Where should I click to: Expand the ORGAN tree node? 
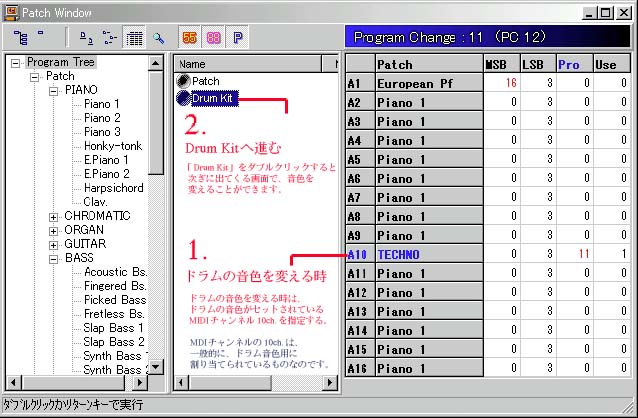coord(54,230)
